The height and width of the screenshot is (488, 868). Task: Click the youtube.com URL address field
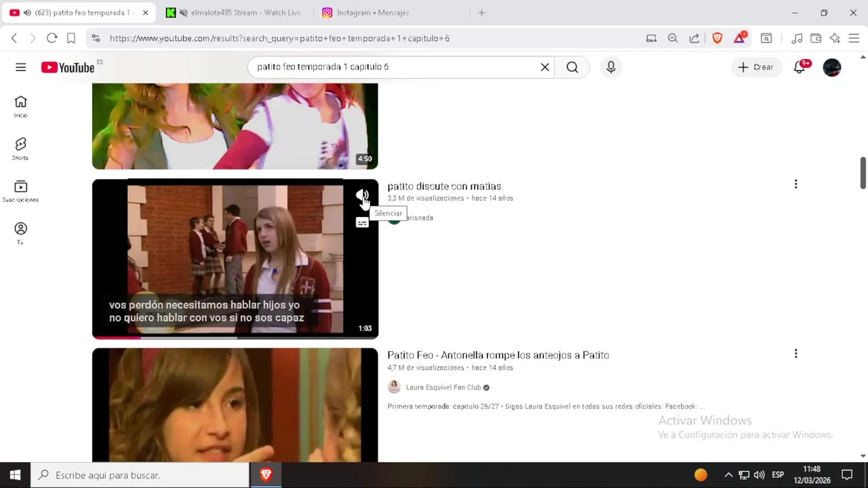coord(279,39)
